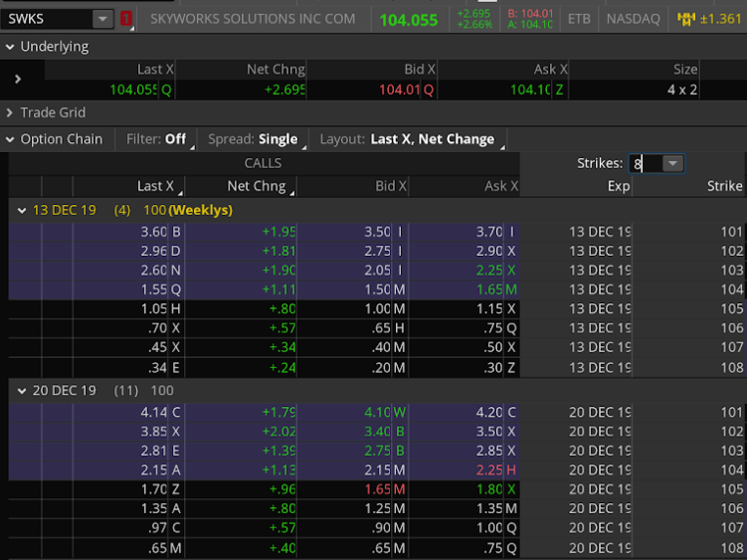Open the Layout: Last X, Net Change menu
The height and width of the screenshot is (560, 747).
tap(410, 139)
